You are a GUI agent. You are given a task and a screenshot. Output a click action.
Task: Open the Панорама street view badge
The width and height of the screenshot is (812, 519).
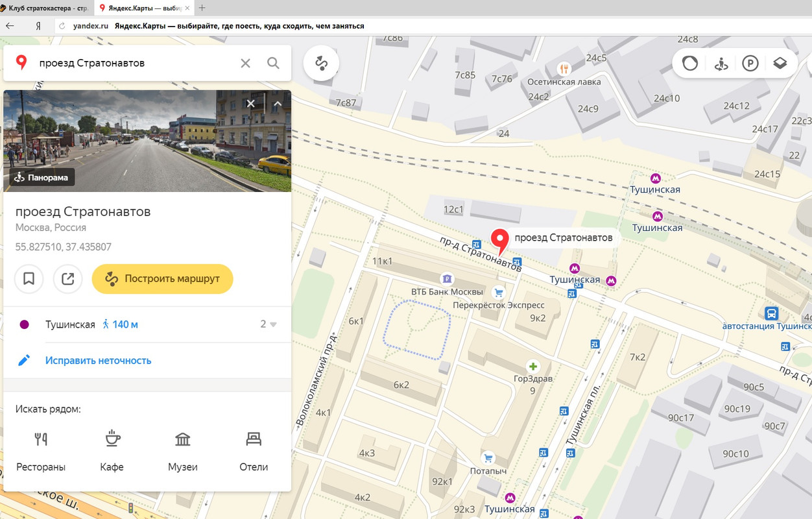(x=42, y=177)
